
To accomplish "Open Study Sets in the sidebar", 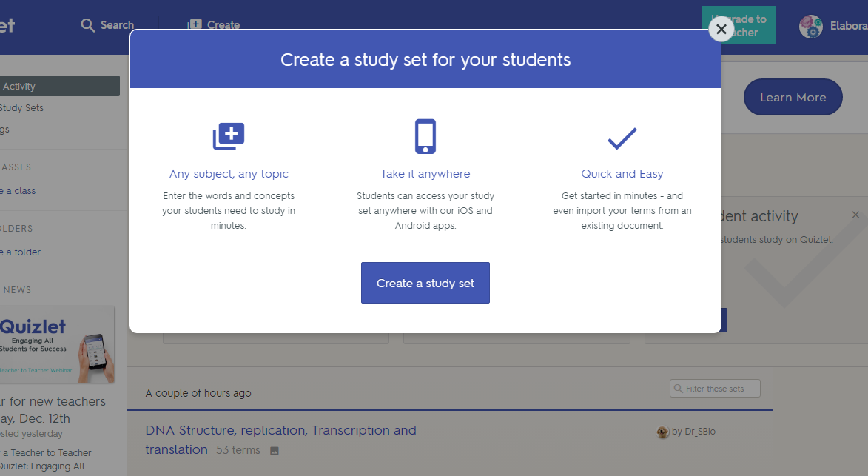I will 22,108.
